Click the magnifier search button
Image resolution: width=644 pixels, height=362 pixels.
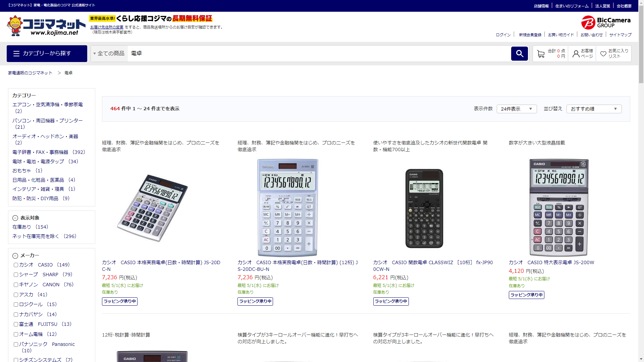click(519, 54)
